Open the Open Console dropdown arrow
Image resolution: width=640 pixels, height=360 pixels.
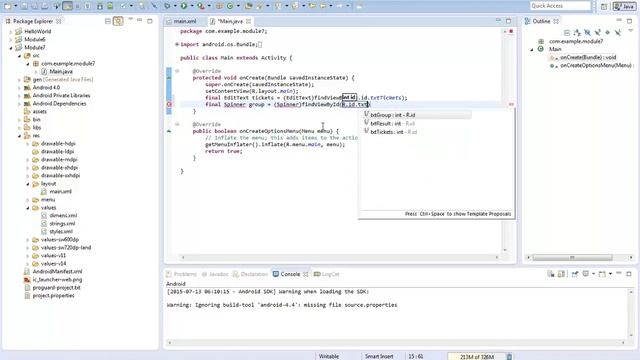(x=610, y=274)
